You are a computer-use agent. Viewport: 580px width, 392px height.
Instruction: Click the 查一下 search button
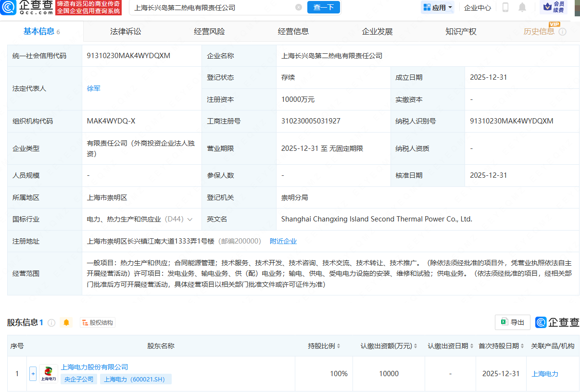click(323, 8)
